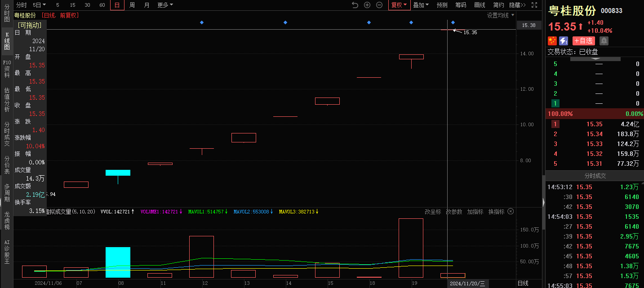Expand the 叠加 overlay dropdown
Image resolution: width=644 pixels, height=288 pixels.
coord(421,5)
